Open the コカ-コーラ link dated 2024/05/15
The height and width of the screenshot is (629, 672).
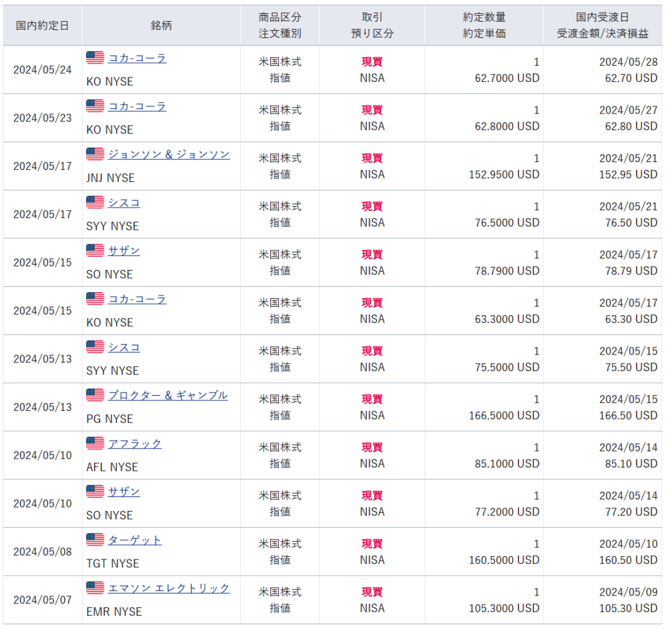point(137,299)
